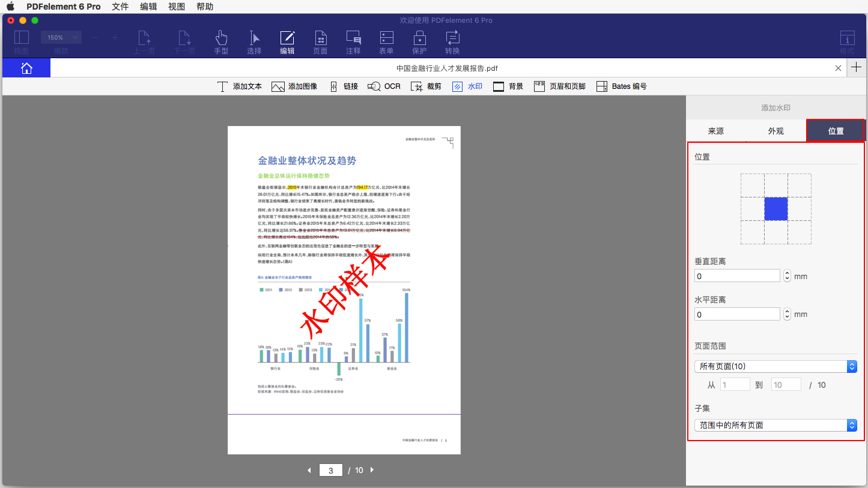Select center blue position cell
Image resolution: width=868 pixels, height=488 pixels.
[x=776, y=209]
